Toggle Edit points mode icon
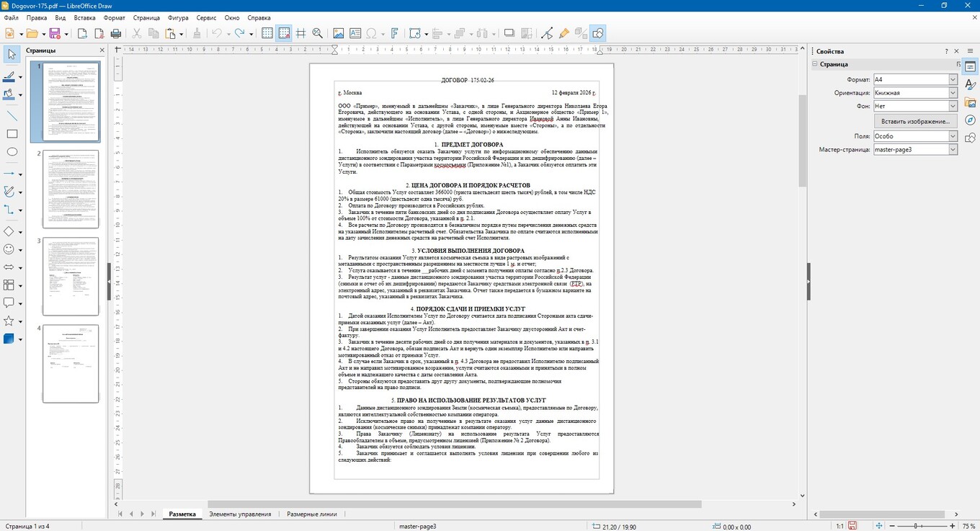 (547, 33)
